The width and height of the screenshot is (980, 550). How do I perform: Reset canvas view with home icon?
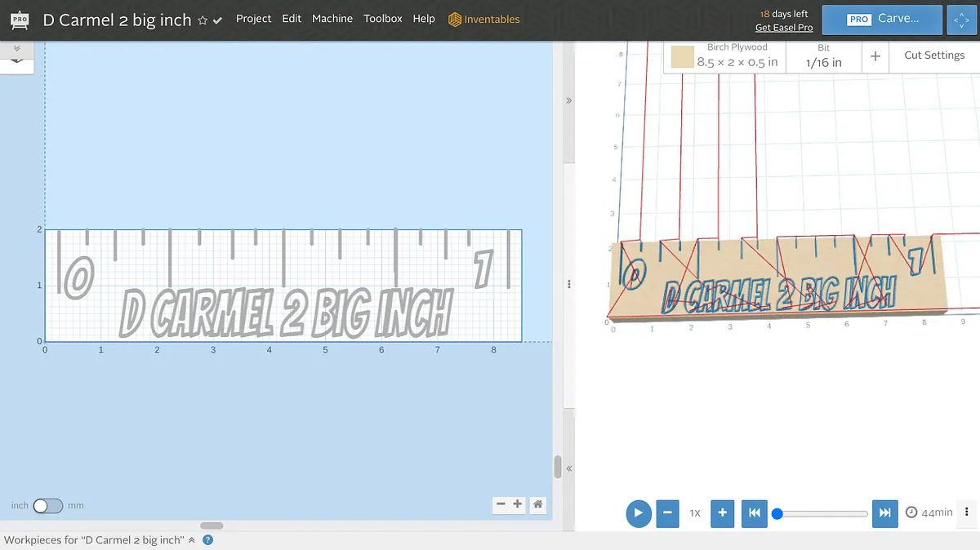click(x=537, y=504)
